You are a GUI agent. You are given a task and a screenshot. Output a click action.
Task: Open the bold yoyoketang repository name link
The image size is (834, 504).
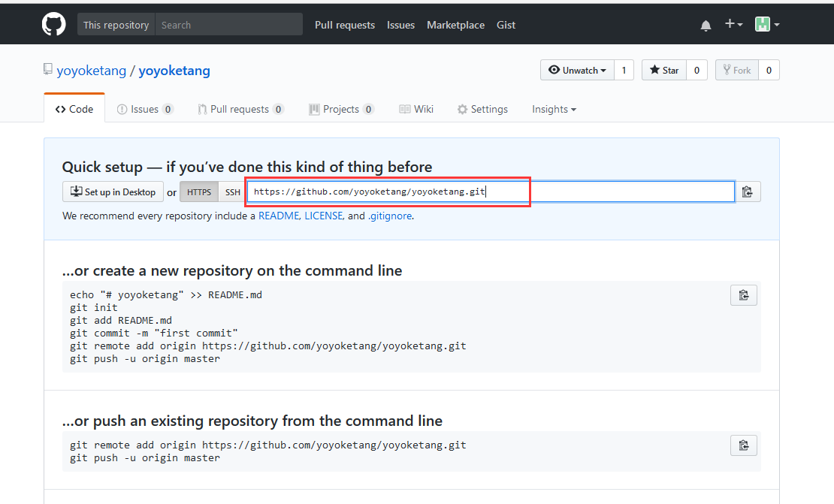pyautogui.click(x=174, y=71)
